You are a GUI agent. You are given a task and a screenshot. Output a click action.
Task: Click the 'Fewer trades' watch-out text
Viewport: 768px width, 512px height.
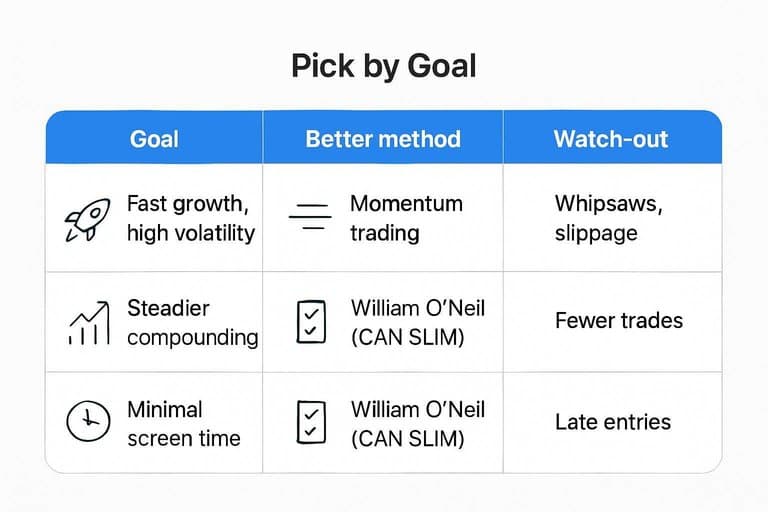point(618,321)
